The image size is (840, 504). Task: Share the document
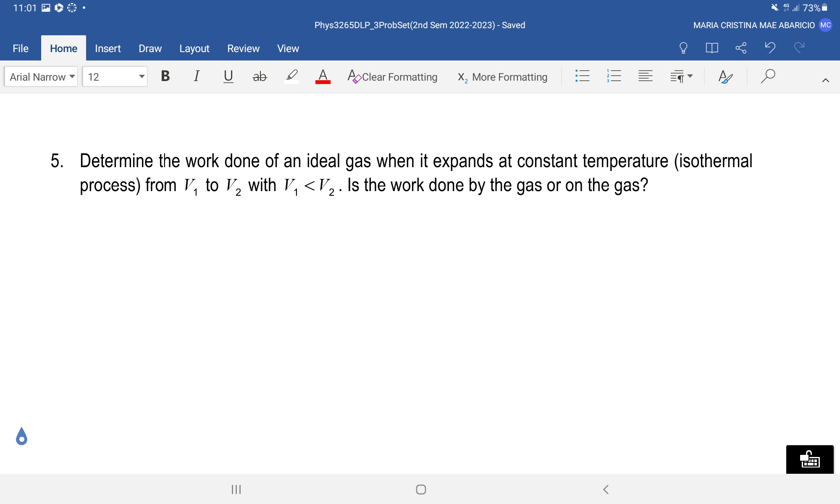(741, 48)
